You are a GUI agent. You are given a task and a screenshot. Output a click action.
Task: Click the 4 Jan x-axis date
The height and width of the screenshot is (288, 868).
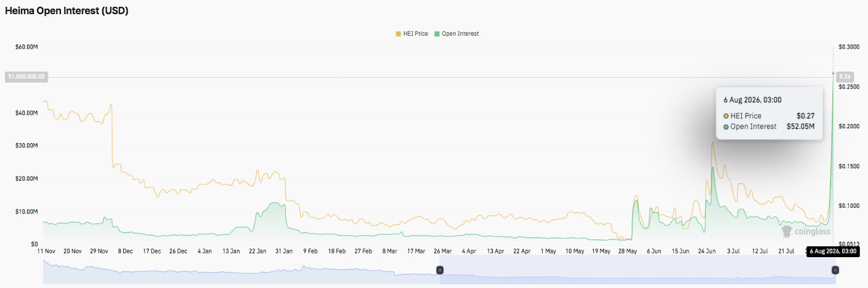(205, 252)
